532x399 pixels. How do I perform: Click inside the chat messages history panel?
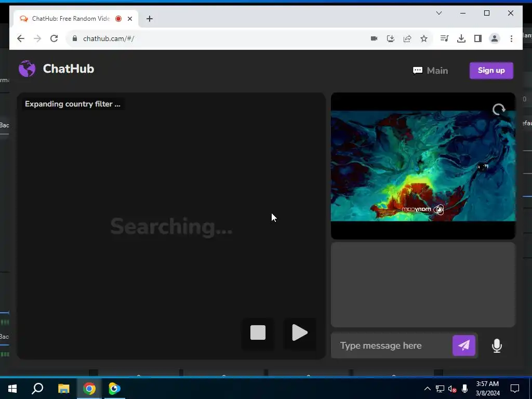tap(423, 284)
